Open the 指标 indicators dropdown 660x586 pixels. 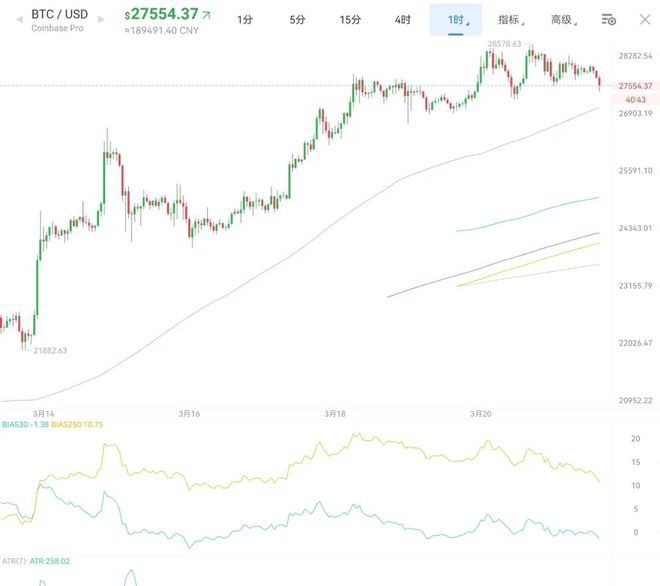(x=509, y=20)
